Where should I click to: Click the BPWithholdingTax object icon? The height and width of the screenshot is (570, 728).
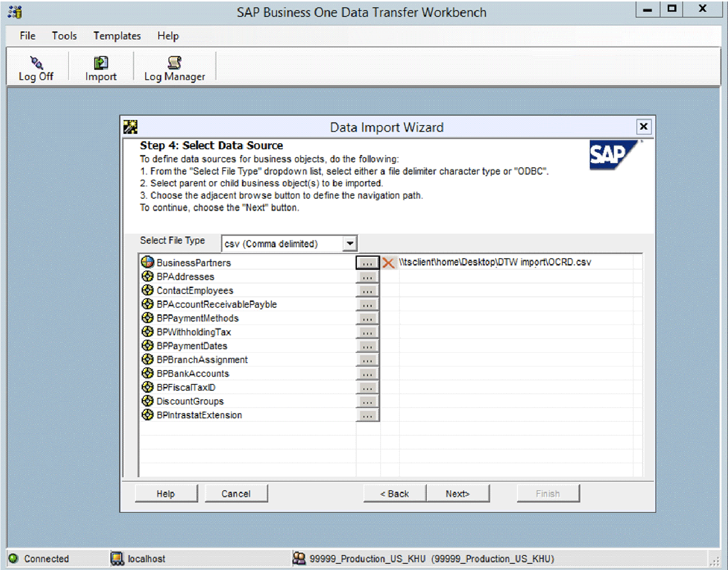pyautogui.click(x=147, y=331)
